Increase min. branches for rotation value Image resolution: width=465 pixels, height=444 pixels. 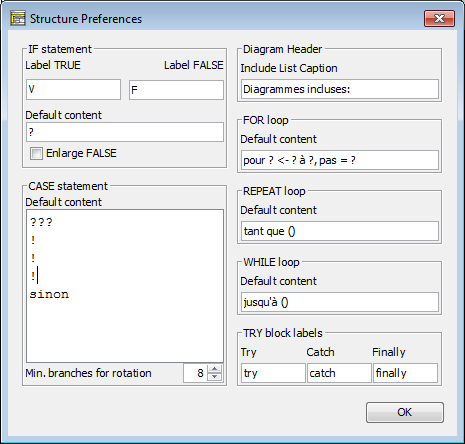click(x=214, y=369)
